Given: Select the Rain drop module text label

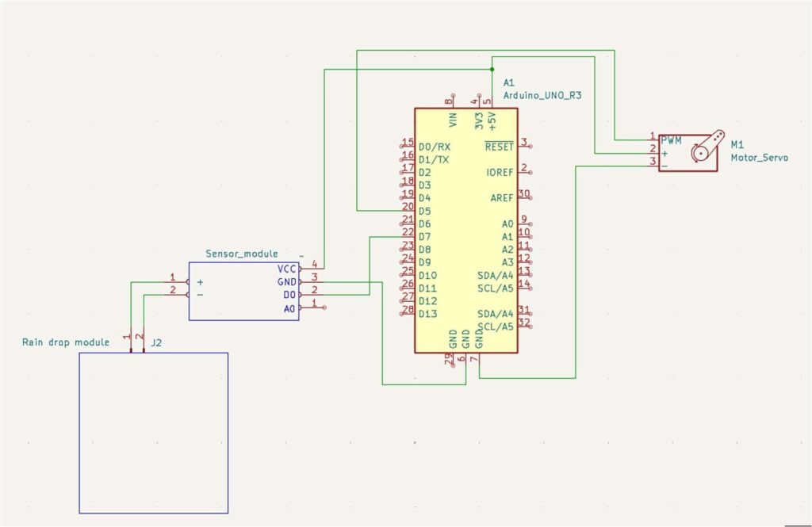Looking at the screenshot, I should click(65, 342).
